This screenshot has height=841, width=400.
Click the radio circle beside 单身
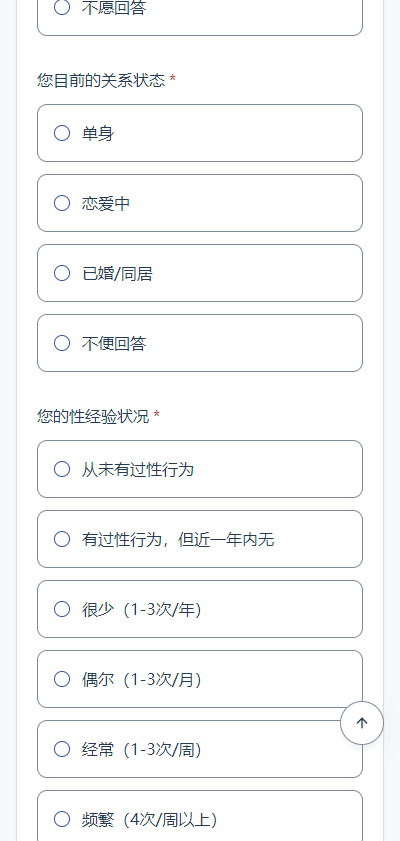[62, 133]
